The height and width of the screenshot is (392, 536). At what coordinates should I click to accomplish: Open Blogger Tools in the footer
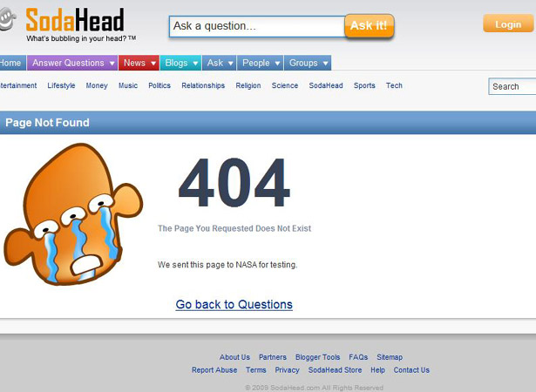click(317, 357)
